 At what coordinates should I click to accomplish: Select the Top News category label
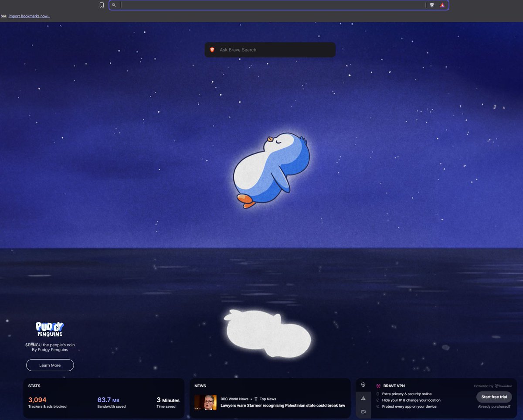point(268,399)
